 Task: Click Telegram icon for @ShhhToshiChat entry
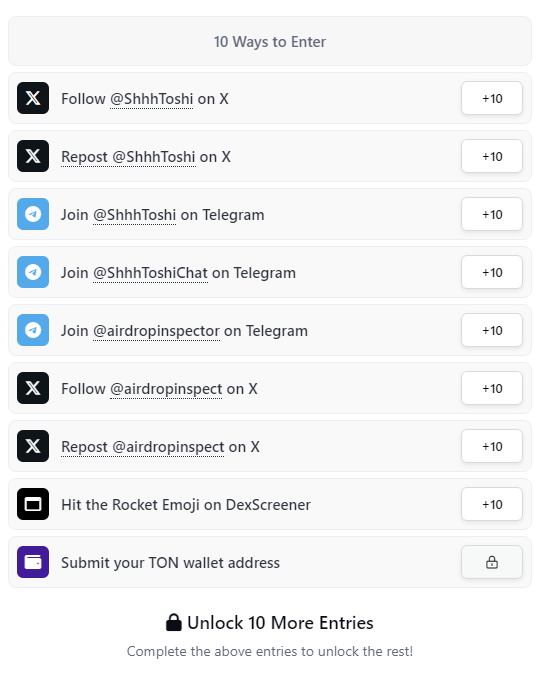(33, 272)
